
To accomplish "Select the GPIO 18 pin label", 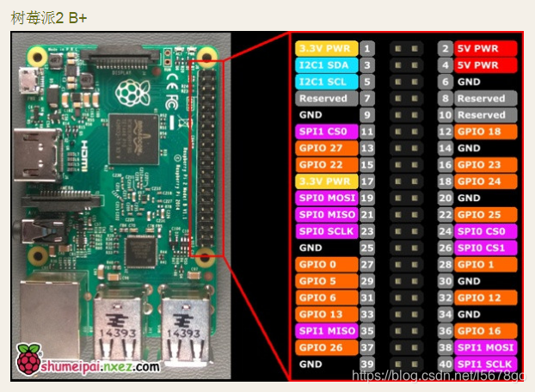I will 485,132.
